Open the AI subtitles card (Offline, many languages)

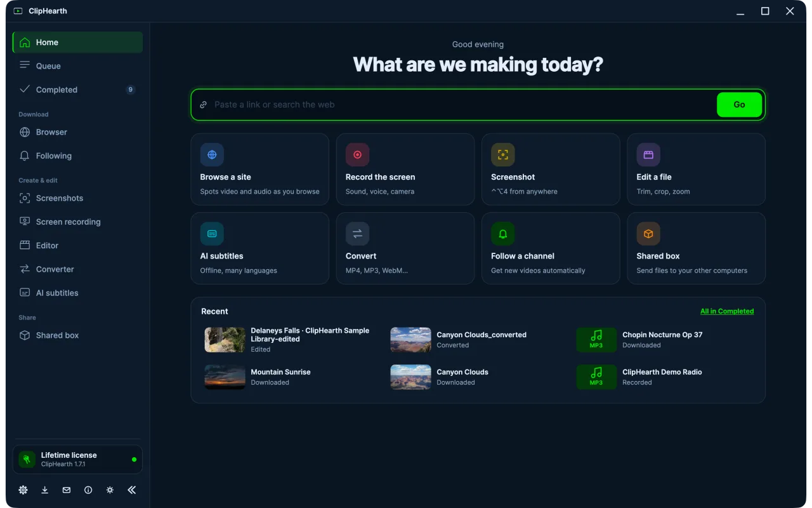click(x=259, y=248)
